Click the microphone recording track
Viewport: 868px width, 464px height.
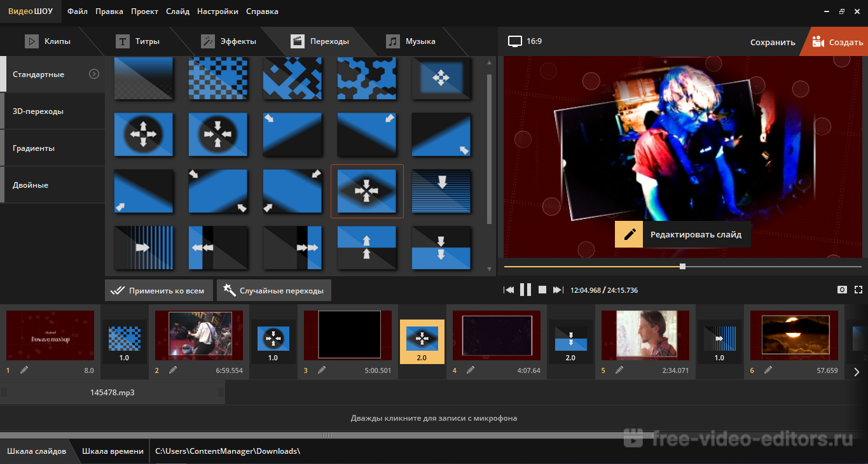434,418
